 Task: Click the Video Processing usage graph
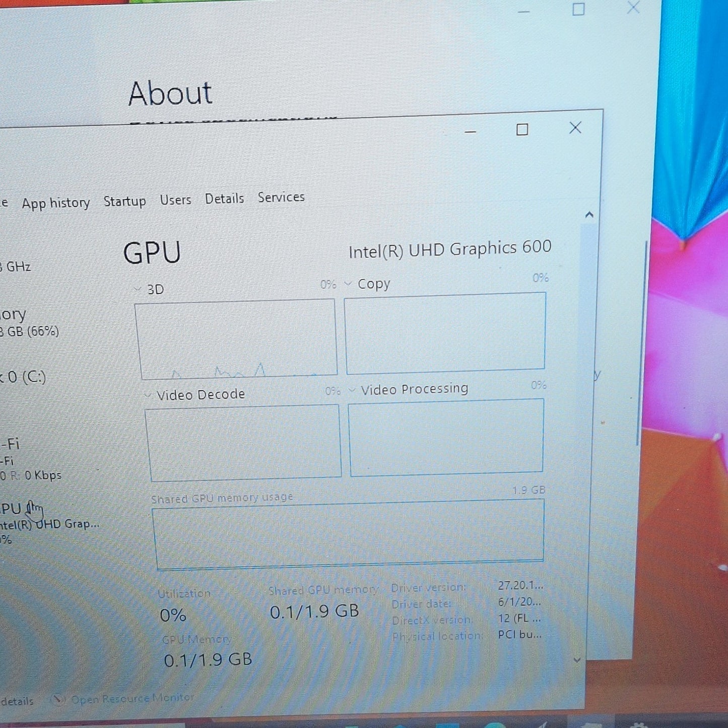tap(446, 437)
